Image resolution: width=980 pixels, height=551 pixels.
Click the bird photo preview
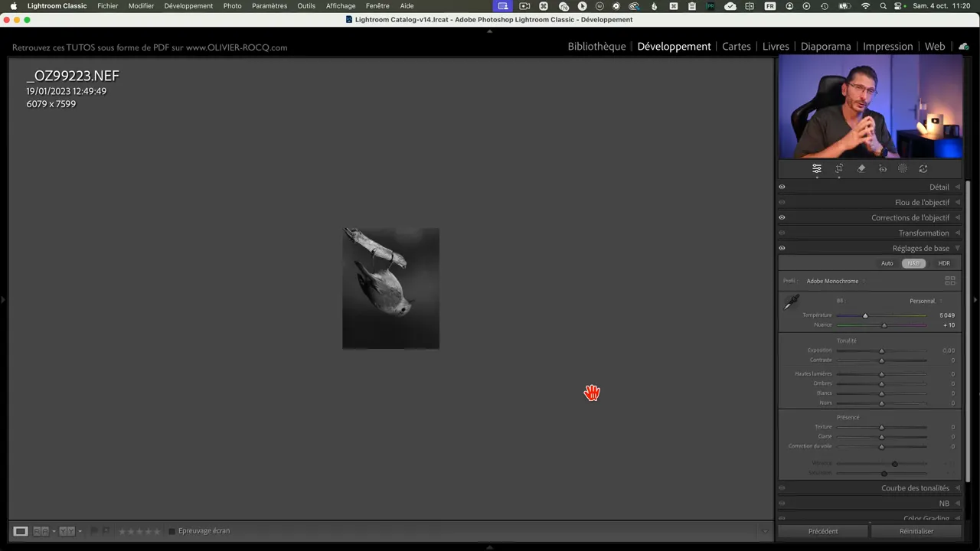pyautogui.click(x=390, y=289)
